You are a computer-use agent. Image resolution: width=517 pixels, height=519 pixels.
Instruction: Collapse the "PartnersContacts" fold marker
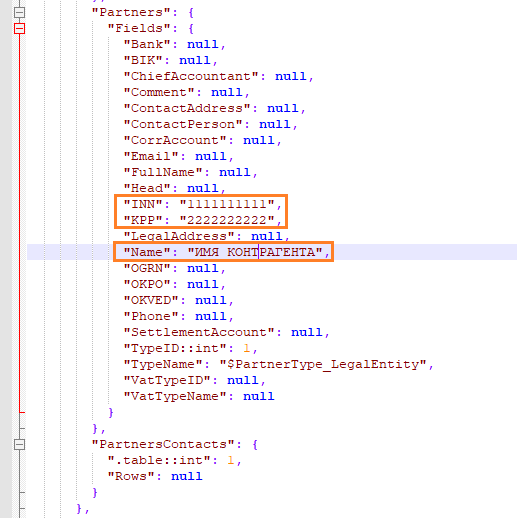19,444
